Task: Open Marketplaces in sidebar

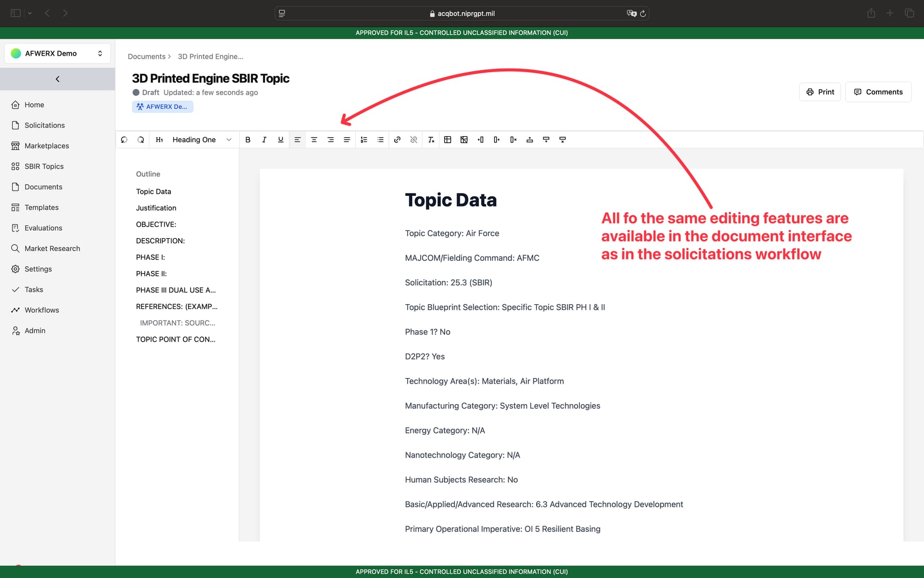Action: [47, 146]
